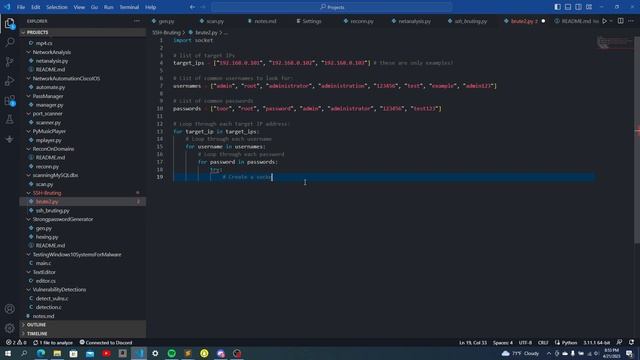Open Windows Start menu
Image resolution: width=640 pixels, height=360 pixels.
(x=8, y=353)
